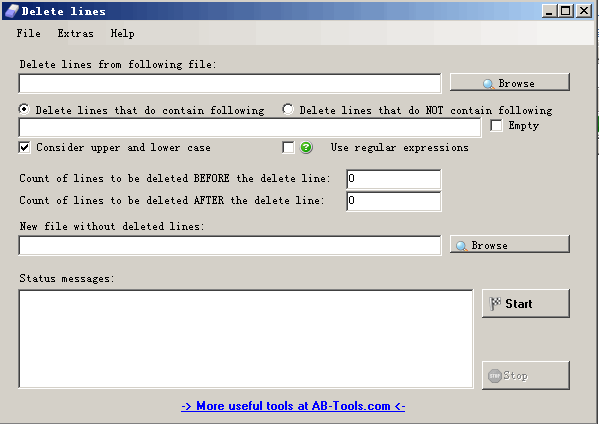The height and width of the screenshot is (424, 599).
Task: Browse for the file to delete lines from
Action: point(510,83)
